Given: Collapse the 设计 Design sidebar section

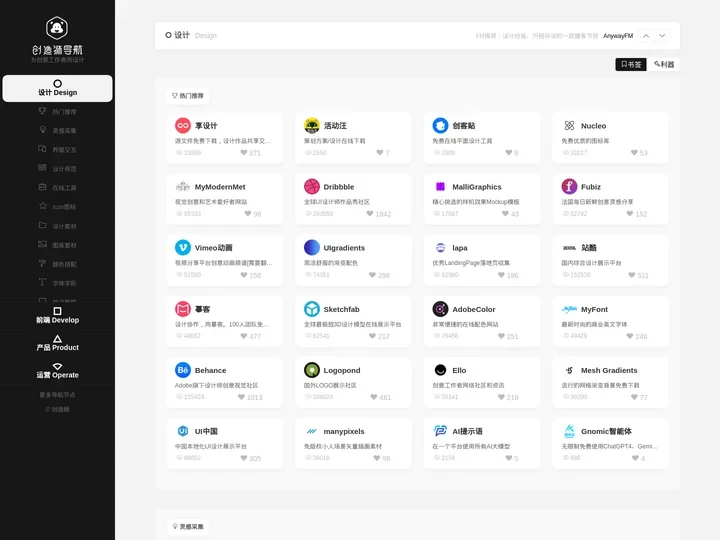Looking at the screenshot, I should pos(57,88).
